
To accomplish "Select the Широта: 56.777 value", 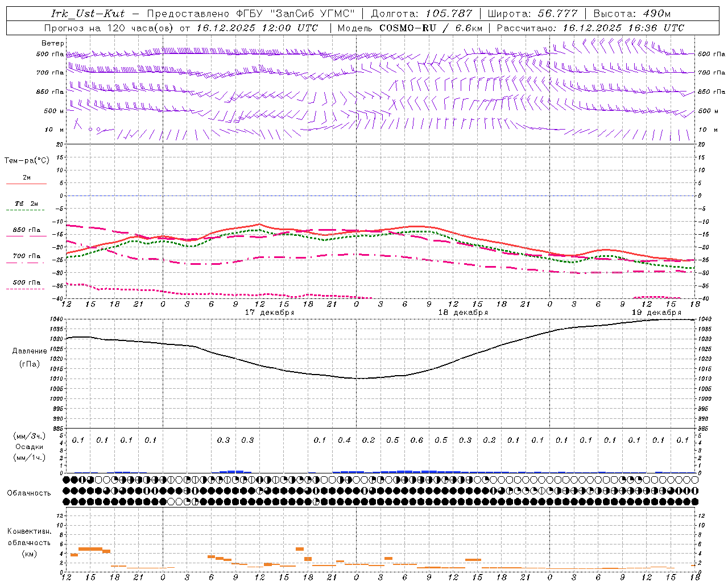I will pos(533,14).
